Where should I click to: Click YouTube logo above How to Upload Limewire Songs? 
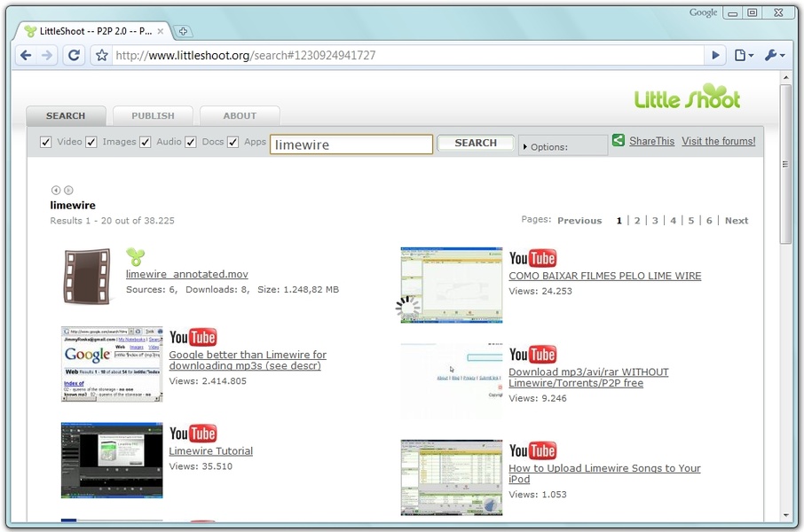coord(532,451)
